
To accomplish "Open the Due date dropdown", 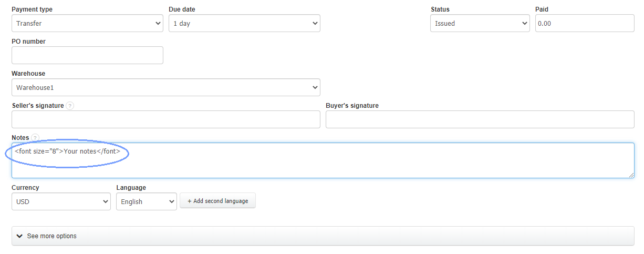I will (244, 23).
